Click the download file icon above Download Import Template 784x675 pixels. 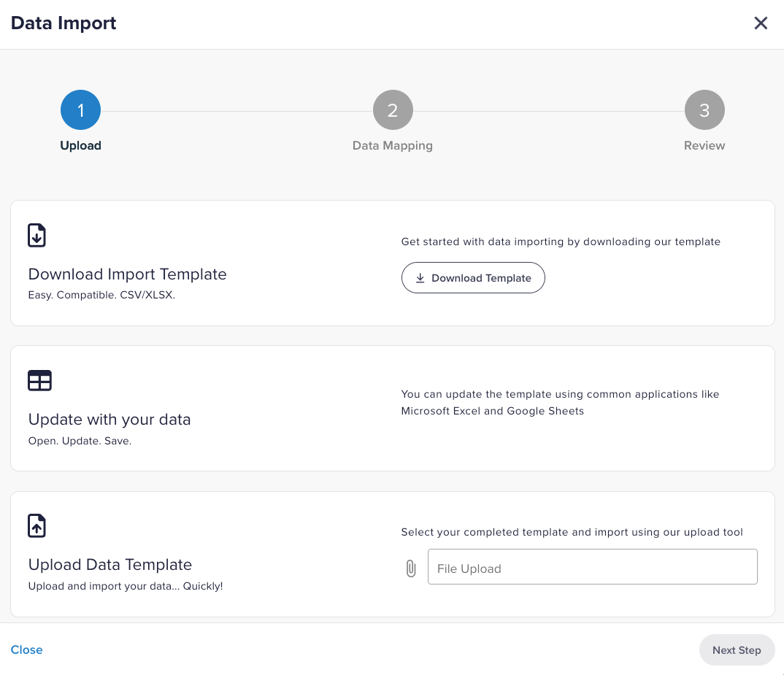[x=36, y=236]
